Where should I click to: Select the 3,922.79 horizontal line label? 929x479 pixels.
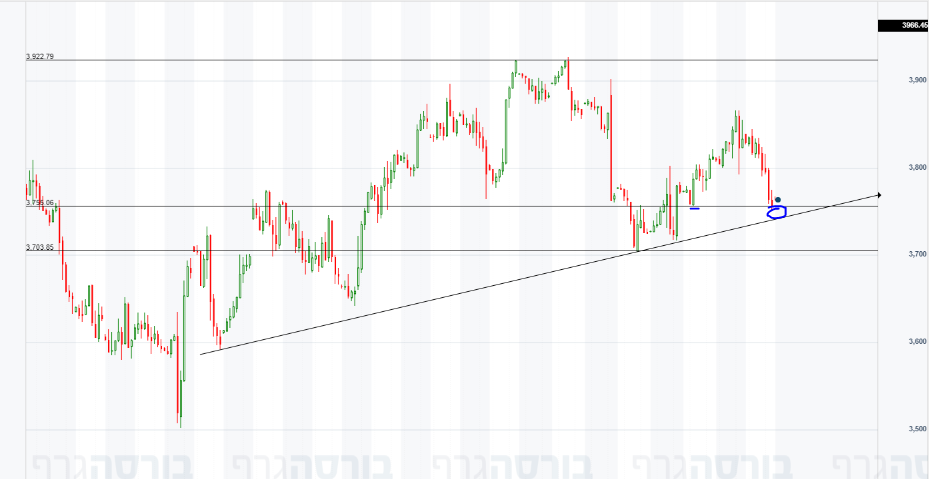40,57
